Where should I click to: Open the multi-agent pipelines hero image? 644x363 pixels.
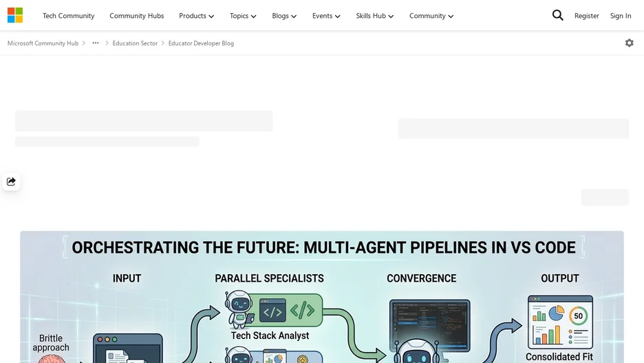coord(322,297)
